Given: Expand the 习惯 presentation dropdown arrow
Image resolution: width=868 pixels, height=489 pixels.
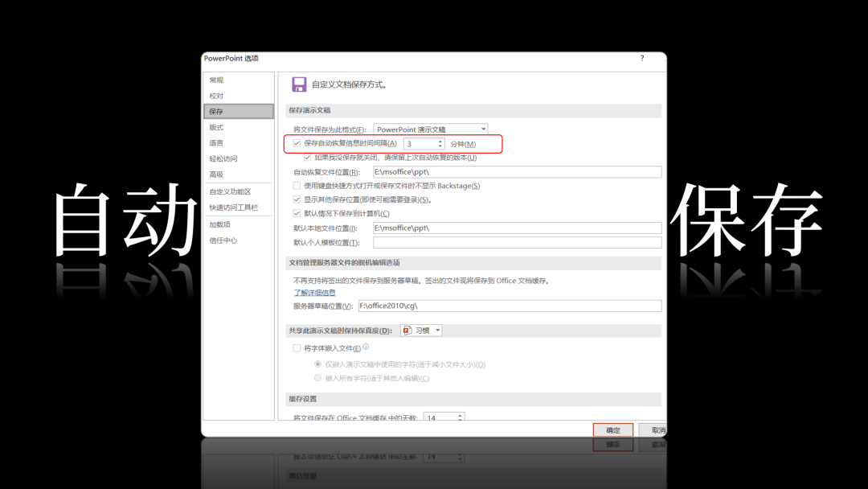Looking at the screenshot, I should [438, 331].
